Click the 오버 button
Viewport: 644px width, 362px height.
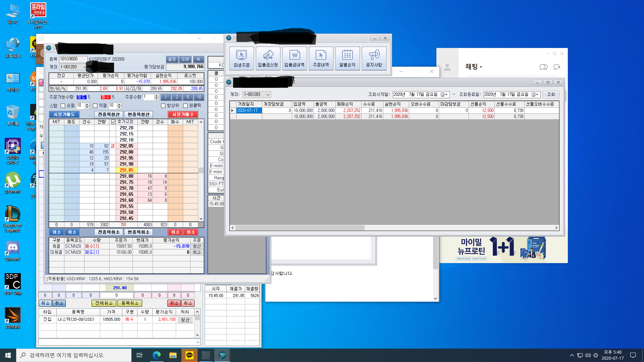(x=185, y=59)
